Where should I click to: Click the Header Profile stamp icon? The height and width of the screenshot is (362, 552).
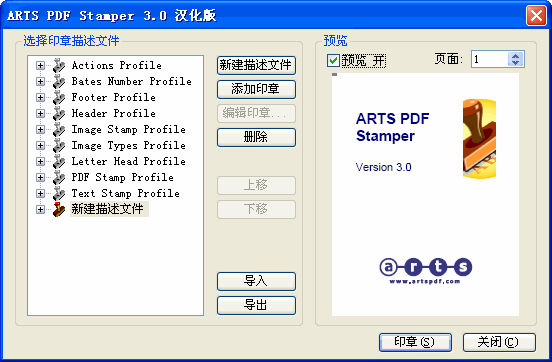pos(59,113)
